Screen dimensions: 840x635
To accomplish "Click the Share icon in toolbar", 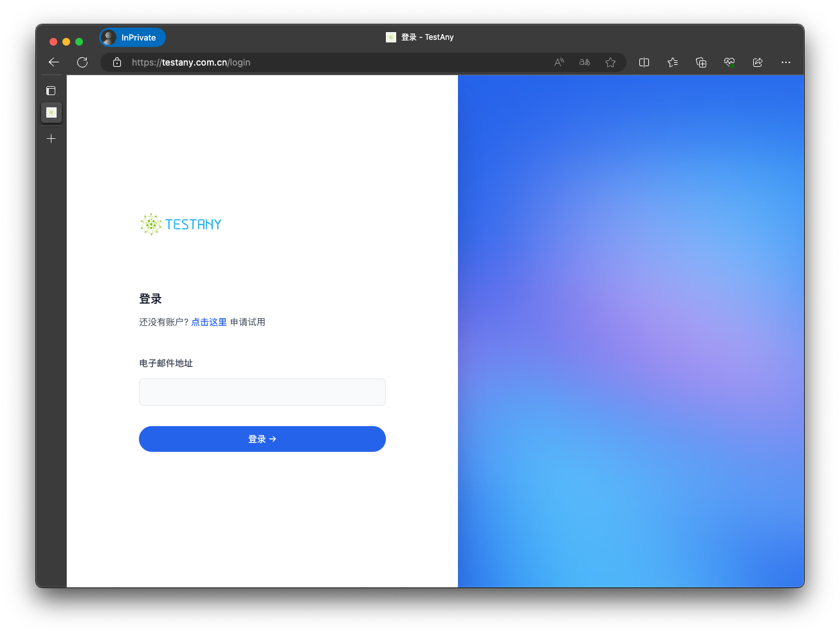I will 758,62.
